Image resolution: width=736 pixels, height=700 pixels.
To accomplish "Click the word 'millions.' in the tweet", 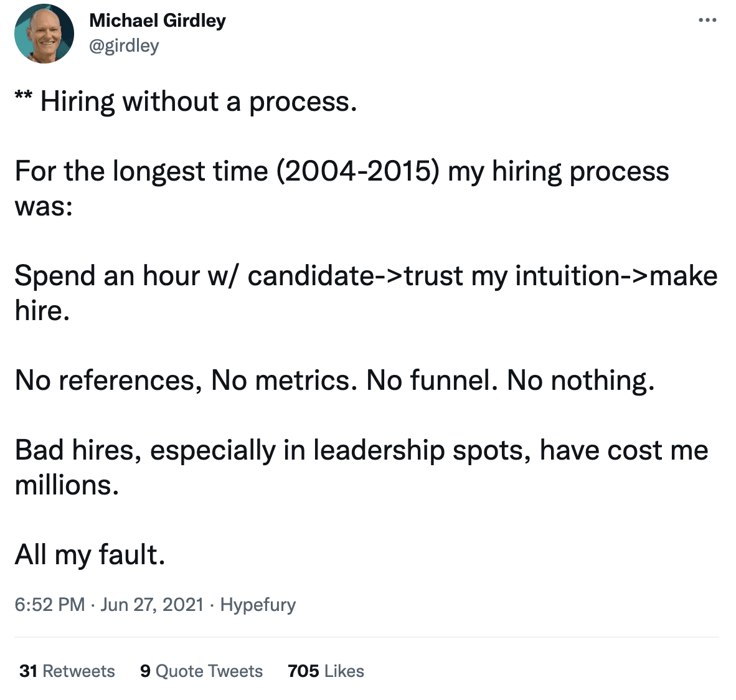I will pyautogui.click(x=67, y=485).
